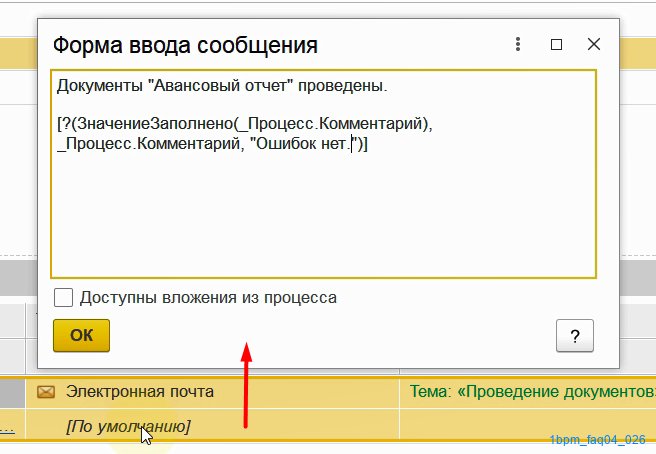Close the Форма ввода сообщения dialog
The height and width of the screenshot is (454, 656).
tap(594, 44)
